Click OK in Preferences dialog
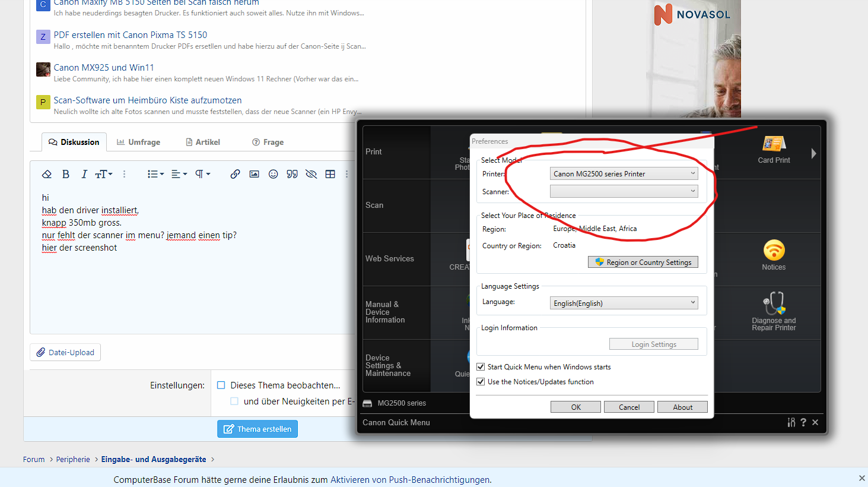The width and height of the screenshot is (868, 487). [576, 407]
